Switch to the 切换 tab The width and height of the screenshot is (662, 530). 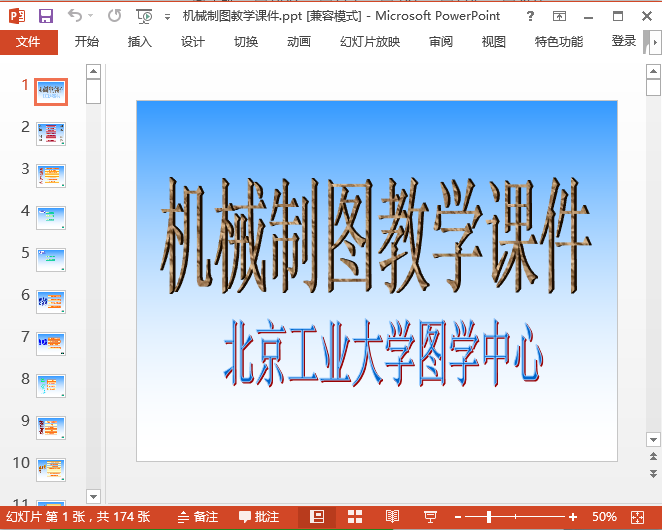[x=246, y=42]
